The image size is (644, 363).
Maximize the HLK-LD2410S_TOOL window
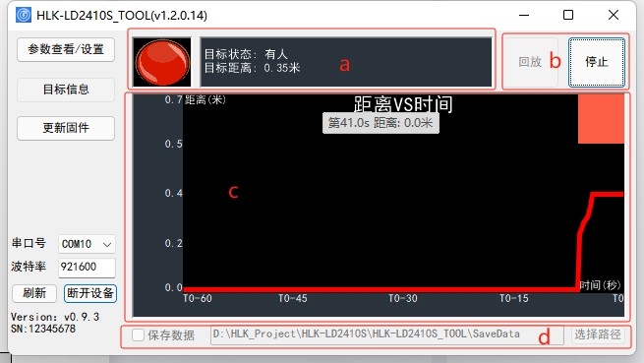[x=568, y=15]
